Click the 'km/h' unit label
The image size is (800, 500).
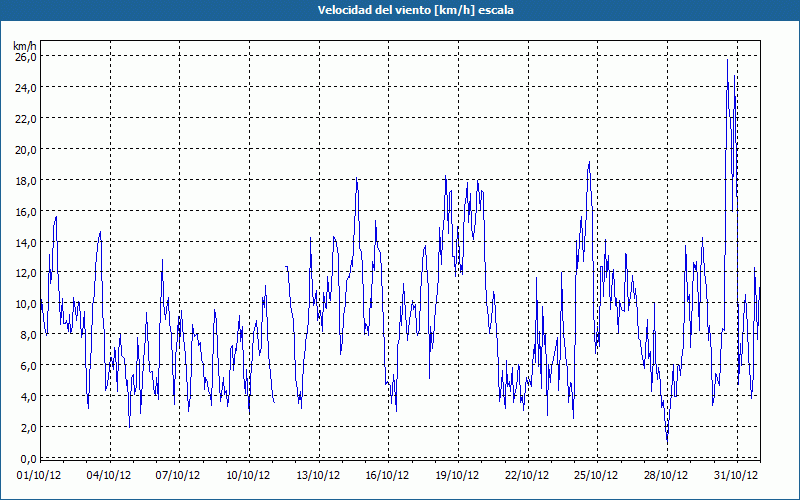tap(25, 46)
